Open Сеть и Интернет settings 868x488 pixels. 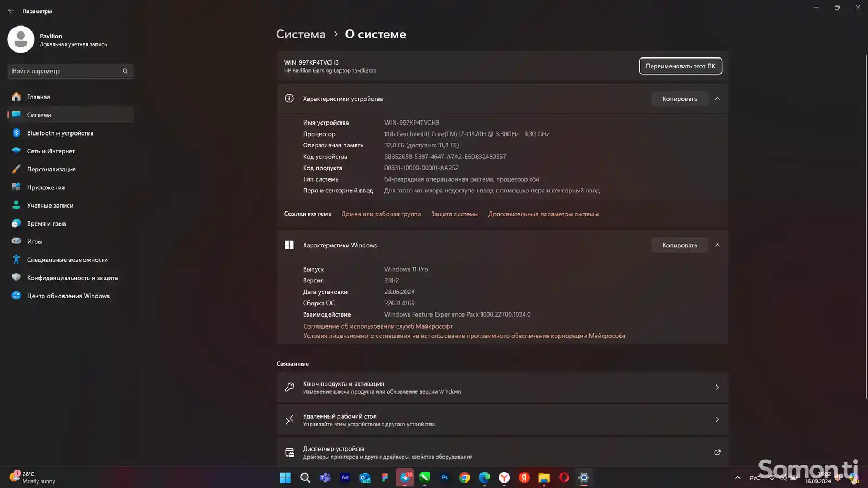[70, 151]
